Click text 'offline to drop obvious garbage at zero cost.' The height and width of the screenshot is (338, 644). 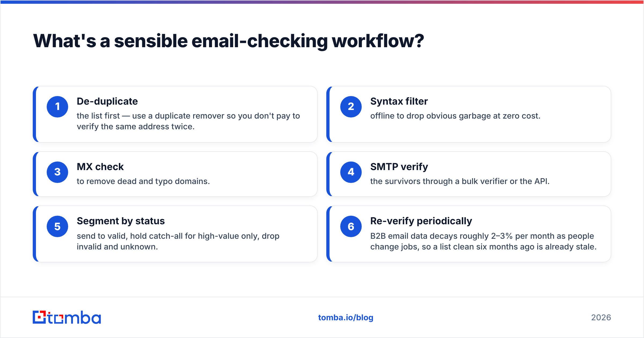tap(455, 116)
